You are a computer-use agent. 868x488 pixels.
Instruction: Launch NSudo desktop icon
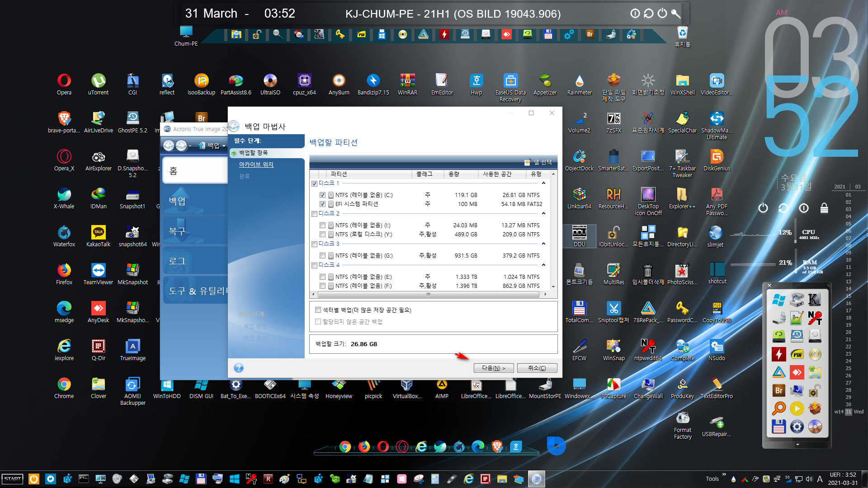coord(717,350)
